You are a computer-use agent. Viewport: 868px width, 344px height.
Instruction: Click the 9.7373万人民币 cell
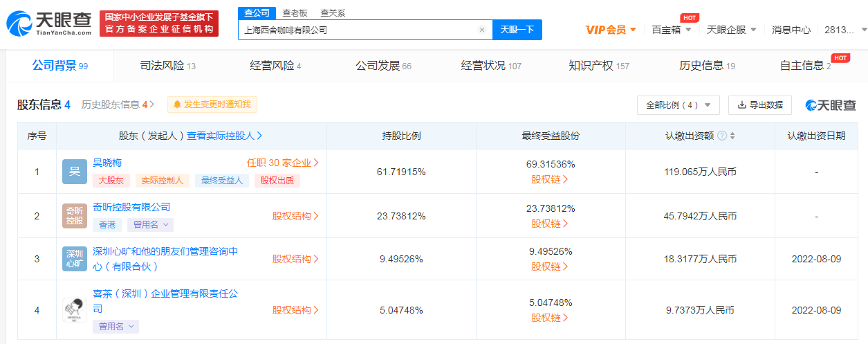(700, 310)
